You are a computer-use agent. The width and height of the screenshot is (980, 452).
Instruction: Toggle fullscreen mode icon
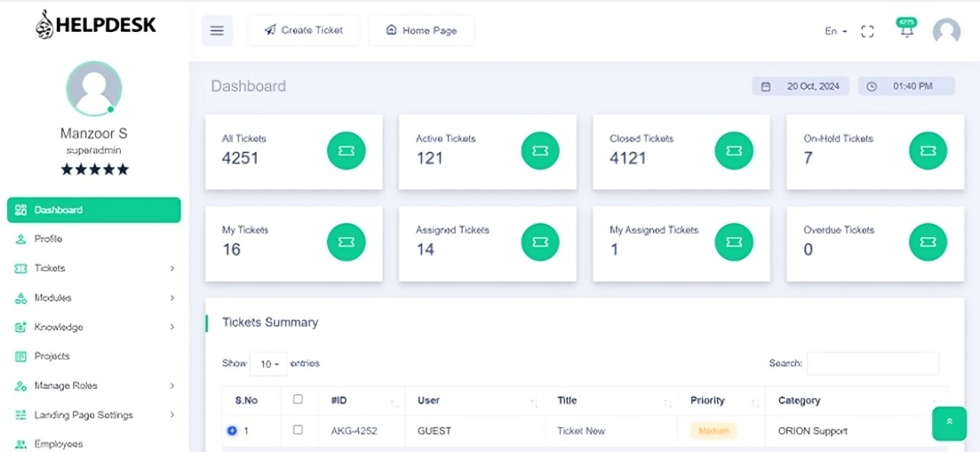pyautogui.click(x=867, y=31)
